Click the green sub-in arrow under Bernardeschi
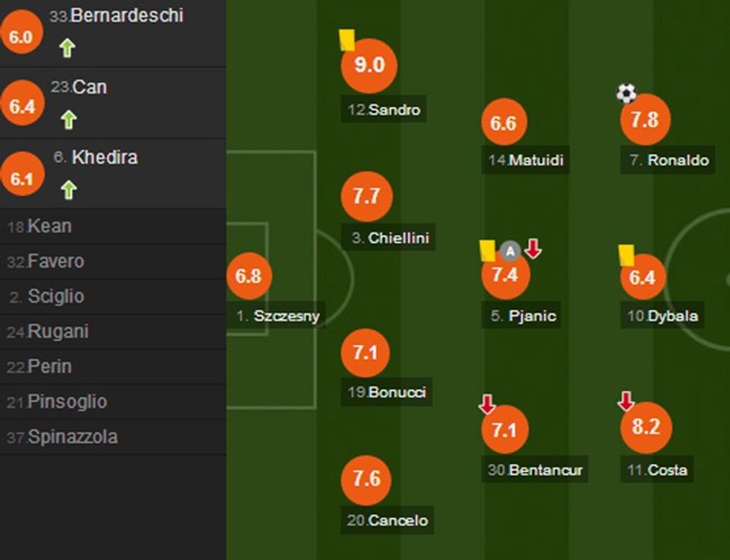 tap(67, 48)
